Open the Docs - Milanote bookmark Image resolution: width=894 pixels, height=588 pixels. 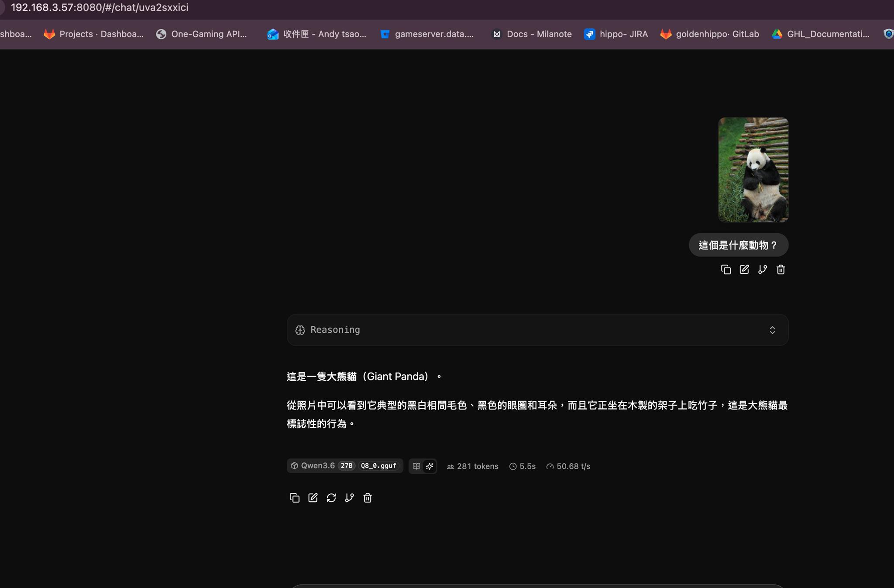click(532, 34)
